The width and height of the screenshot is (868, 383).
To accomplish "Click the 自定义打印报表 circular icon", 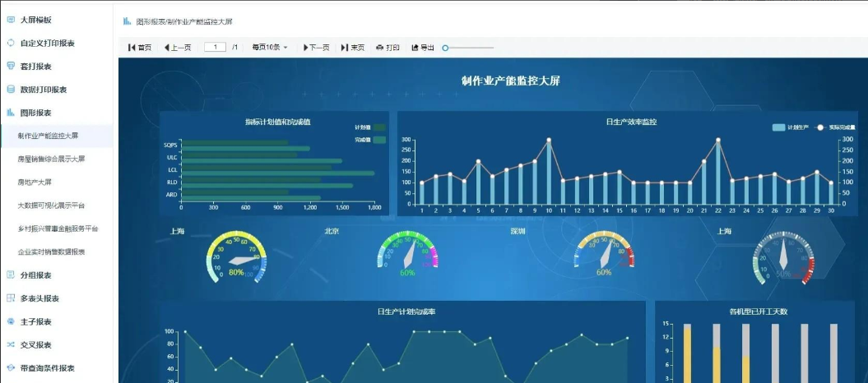I will coord(11,43).
